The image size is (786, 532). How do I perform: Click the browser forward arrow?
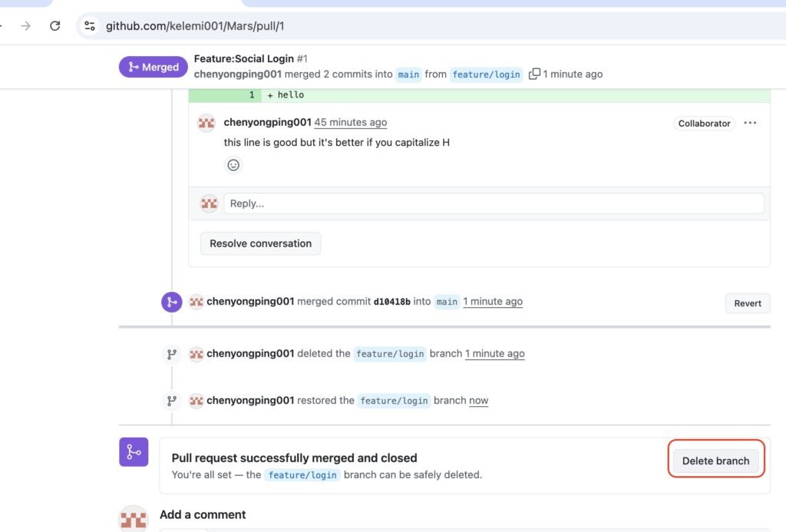point(25,26)
